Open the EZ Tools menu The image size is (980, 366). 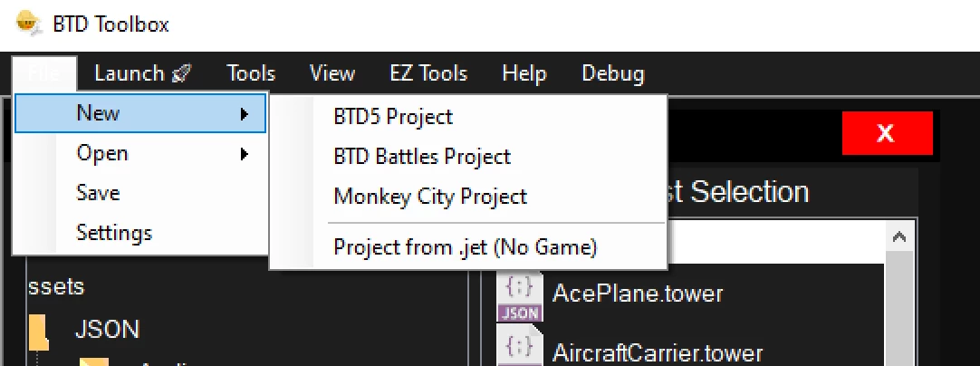(428, 73)
